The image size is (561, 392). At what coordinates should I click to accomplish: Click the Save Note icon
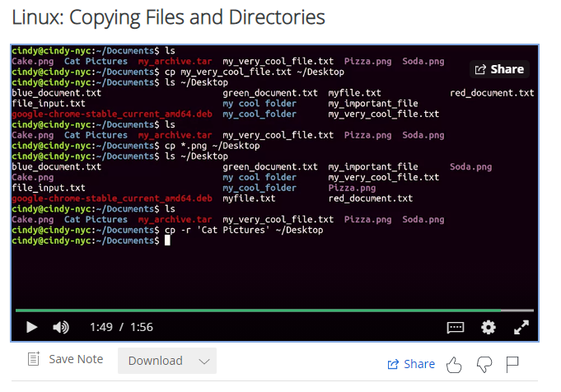point(34,358)
